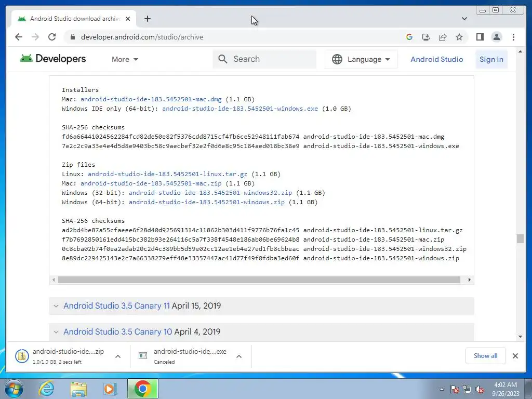Screen dimensions: 532x399
Task: Close the Android Studio download archive tab
Action: 128,19
